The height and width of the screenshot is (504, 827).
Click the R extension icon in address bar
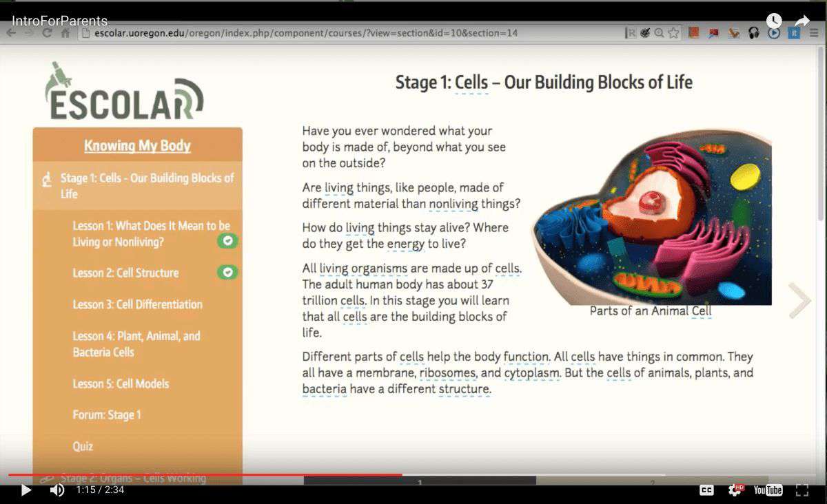pyautogui.click(x=631, y=32)
